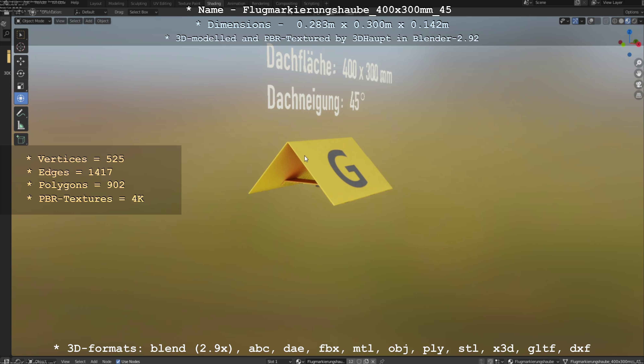
Task: Activate the Scale tool
Action: pyautogui.click(x=21, y=86)
